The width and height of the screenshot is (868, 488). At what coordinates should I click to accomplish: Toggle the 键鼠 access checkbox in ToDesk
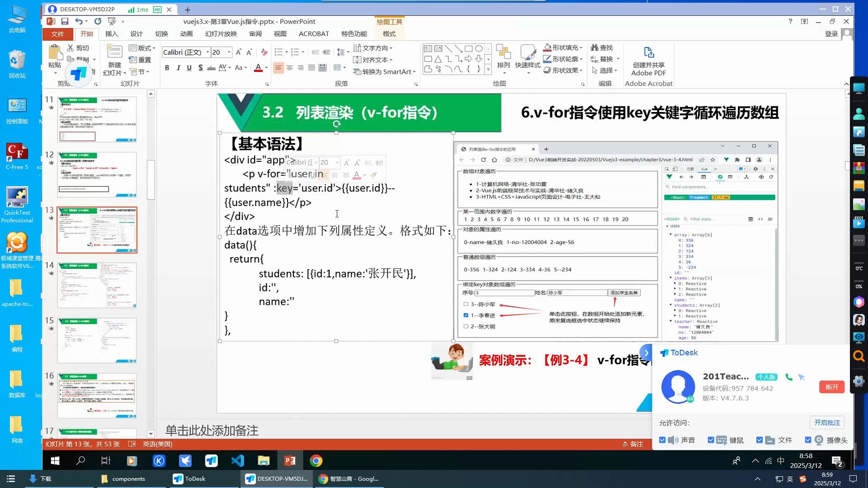click(x=711, y=440)
